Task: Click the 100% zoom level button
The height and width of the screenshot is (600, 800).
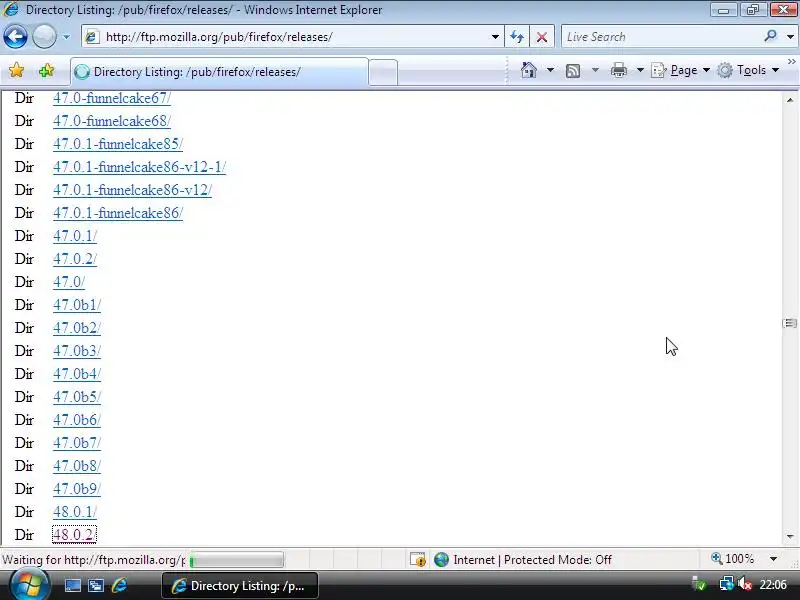Action: point(733,559)
